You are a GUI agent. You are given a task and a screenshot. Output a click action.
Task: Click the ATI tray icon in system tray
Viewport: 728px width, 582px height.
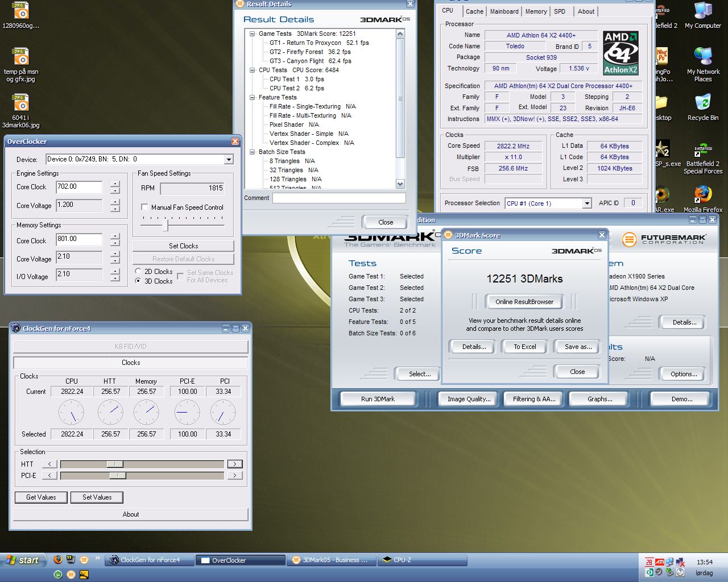coord(660,562)
